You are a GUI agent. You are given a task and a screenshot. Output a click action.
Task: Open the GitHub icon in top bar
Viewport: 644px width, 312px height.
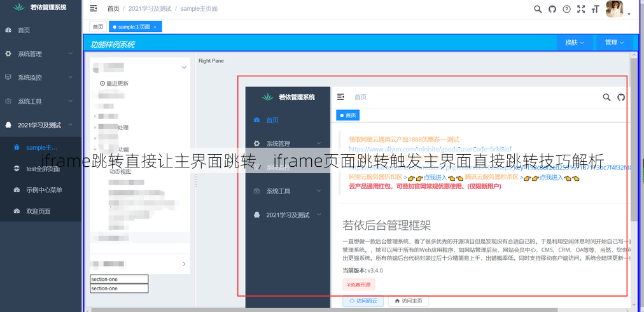coord(552,9)
